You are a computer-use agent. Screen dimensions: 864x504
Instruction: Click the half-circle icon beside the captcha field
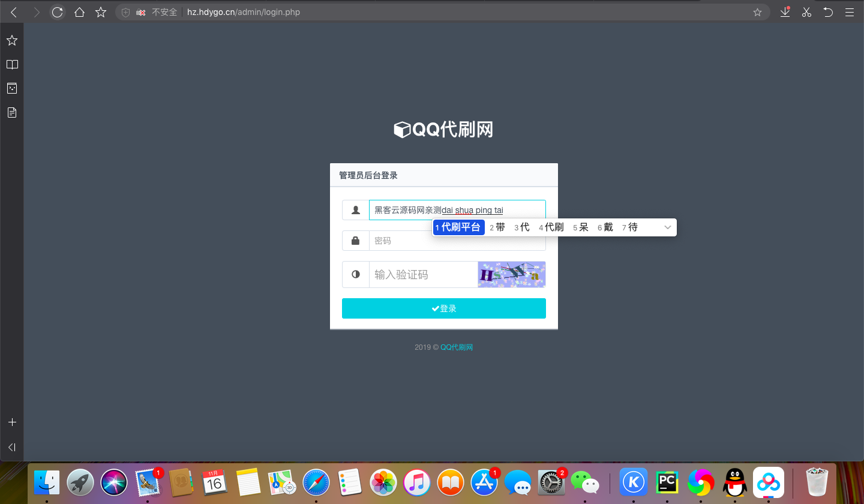point(356,274)
